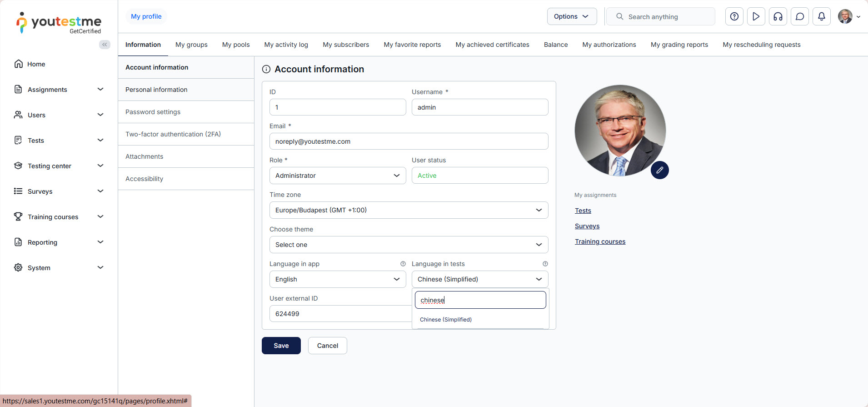868x407 pixels.
Task: Open the help question mark icon
Action: [734, 16]
